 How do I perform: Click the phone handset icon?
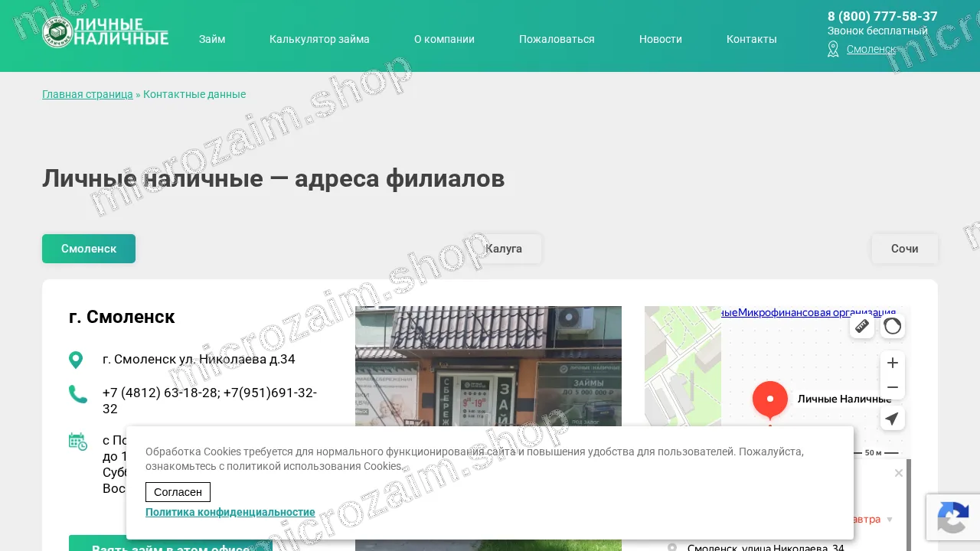[77, 394]
